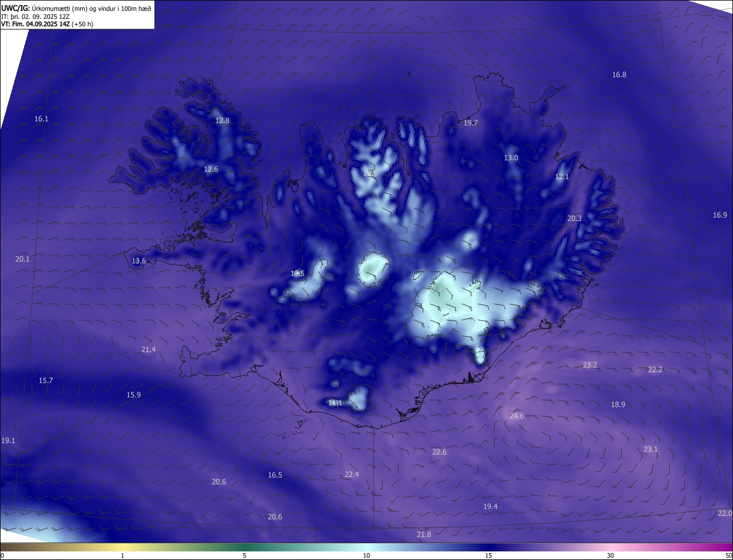Image resolution: width=733 pixels, height=560 pixels.
Task: Select the 20.1 value label
Action: tap(22, 259)
